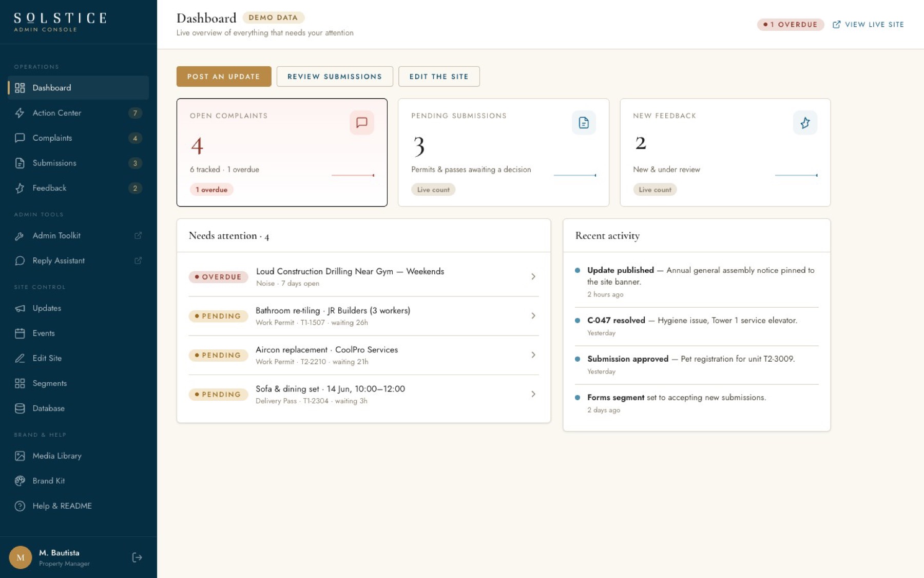The height and width of the screenshot is (578, 924).
Task: Click the logout icon beside M. Bautista
Action: tap(137, 557)
